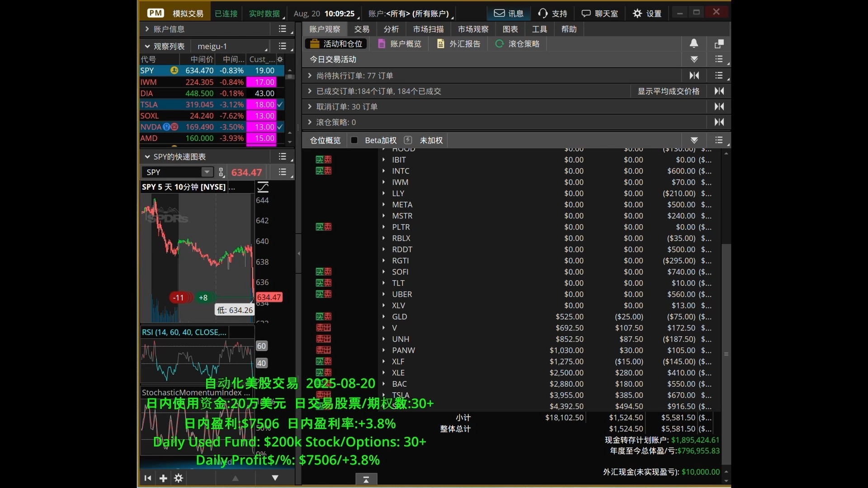Image resolution: width=868 pixels, height=488 pixels.
Task: Switch to the 分析 tab
Action: 391,29
